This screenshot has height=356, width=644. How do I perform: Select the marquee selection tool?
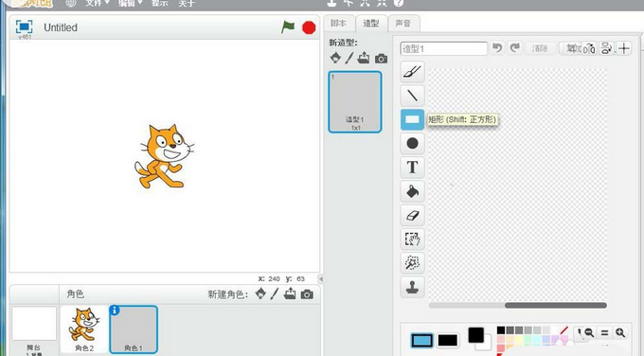(412, 239)
